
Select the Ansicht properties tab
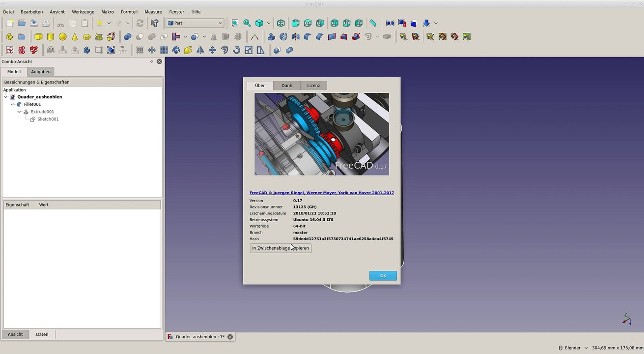pos(15,334)
